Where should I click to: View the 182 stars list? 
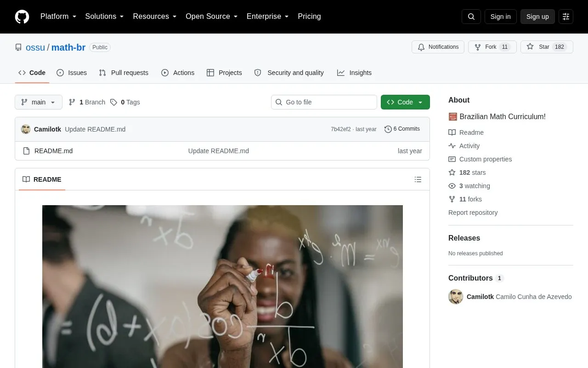(467, 172)
